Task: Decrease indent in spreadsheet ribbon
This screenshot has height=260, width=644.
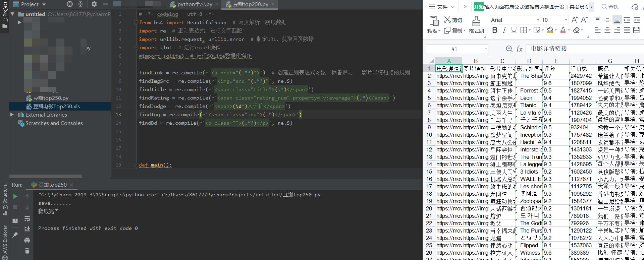Action: [627, 20]
